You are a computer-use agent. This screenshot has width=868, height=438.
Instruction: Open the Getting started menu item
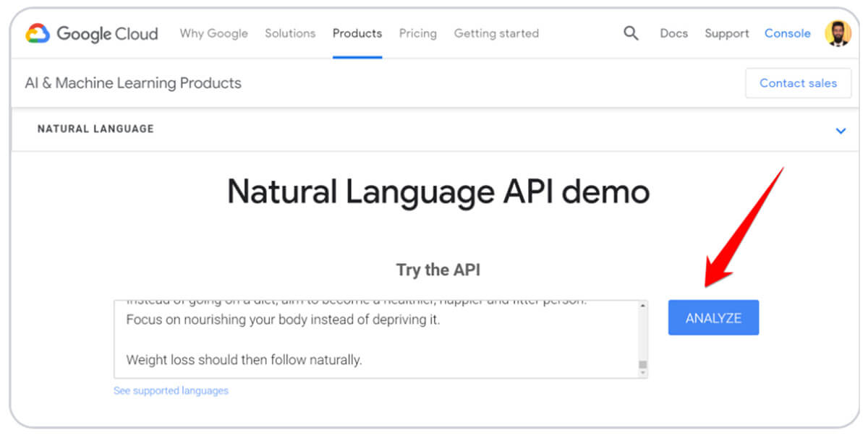coord(496,33)
